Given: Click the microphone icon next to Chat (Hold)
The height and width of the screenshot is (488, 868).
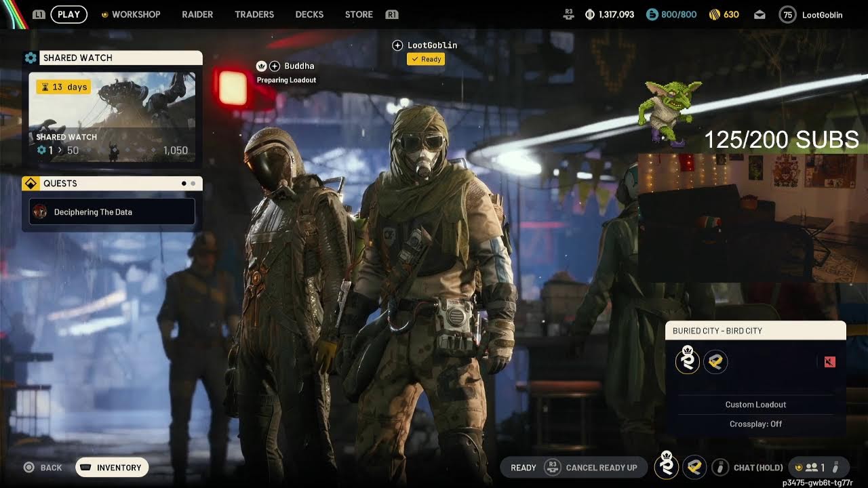Looking at the screenshot, I should coord(721,468).
